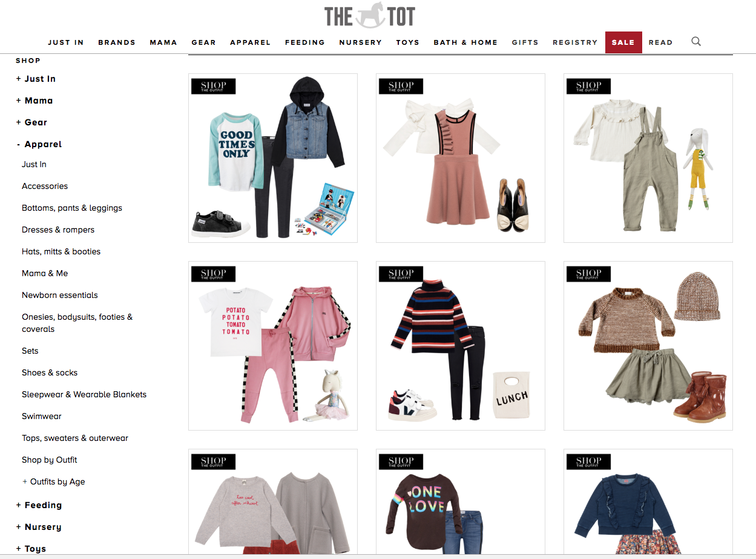
Task: Open the NURSERY top menu
Action: tap(361, 42)
